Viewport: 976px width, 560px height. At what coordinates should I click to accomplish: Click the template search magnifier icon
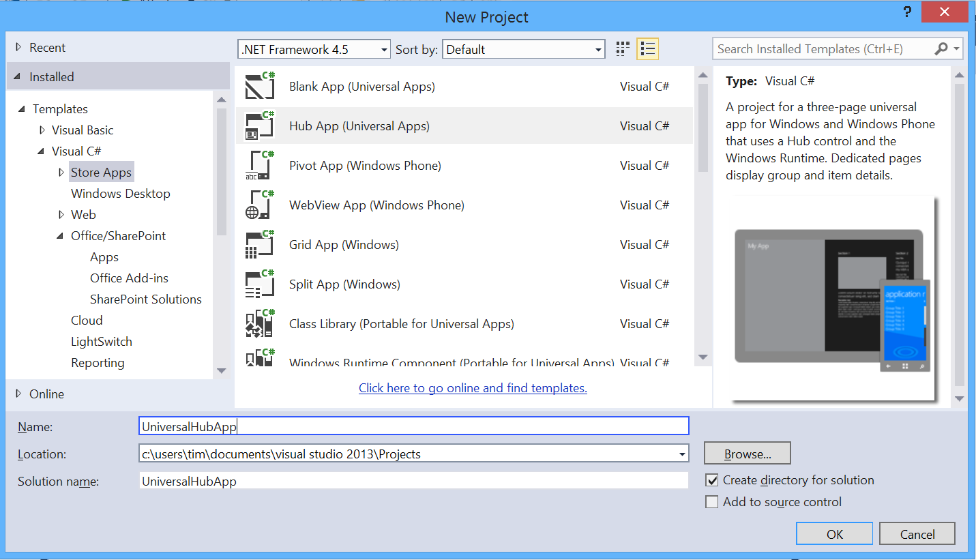click(941, 48)
